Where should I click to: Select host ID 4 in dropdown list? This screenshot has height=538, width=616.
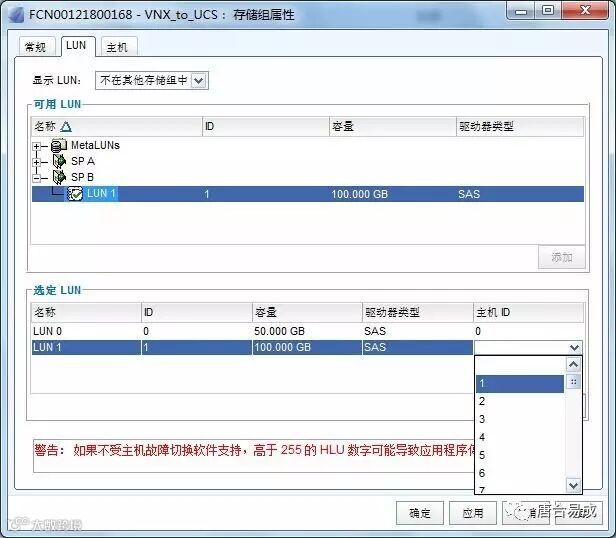(520, 437)
